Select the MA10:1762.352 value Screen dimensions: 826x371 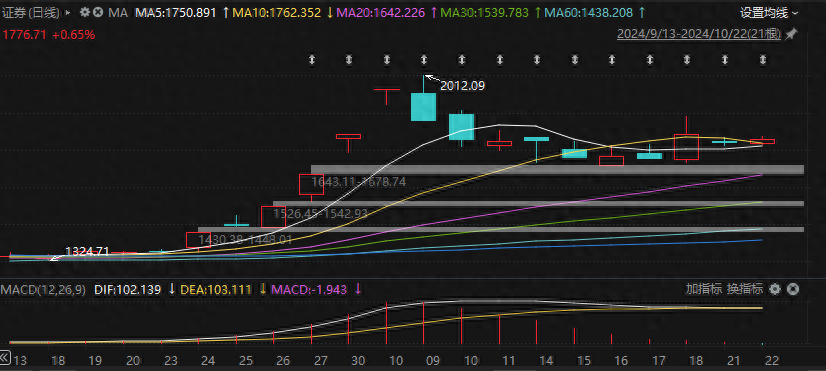(x=277, y=13)
